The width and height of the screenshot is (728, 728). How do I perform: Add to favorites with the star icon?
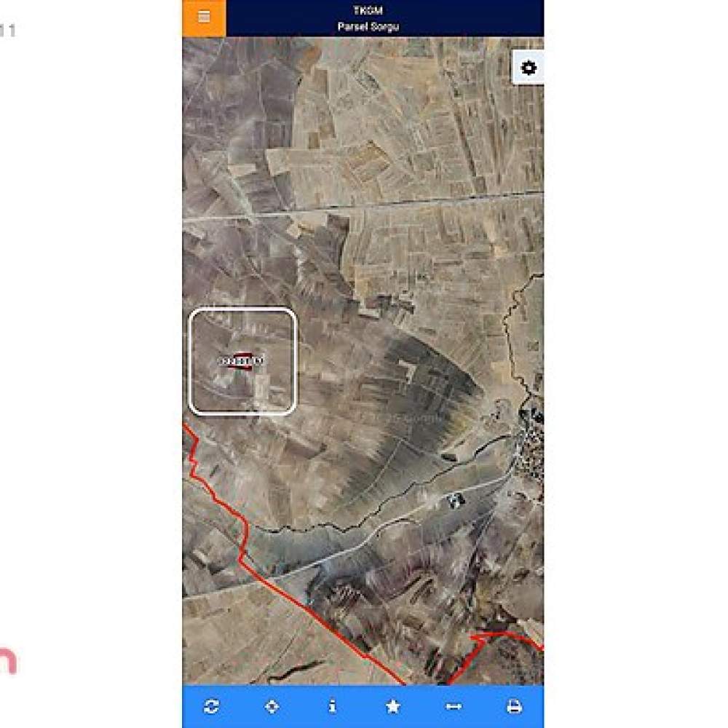point(393,706)
